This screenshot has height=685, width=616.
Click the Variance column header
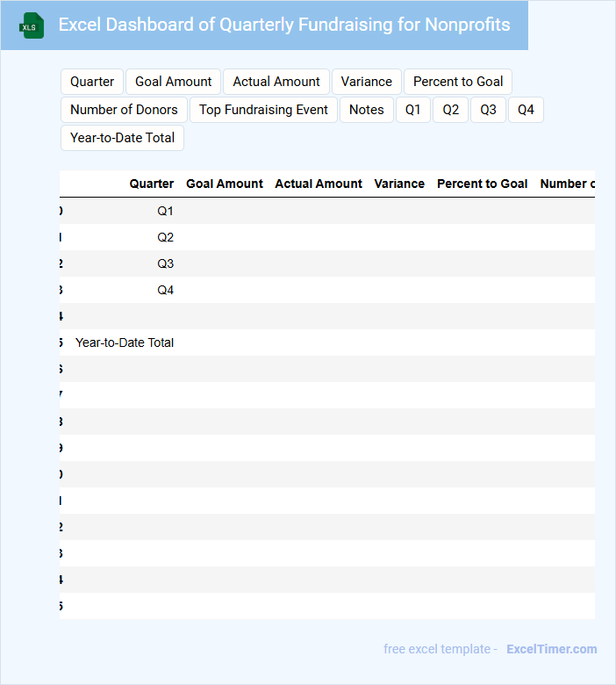(x=399, y=184)
